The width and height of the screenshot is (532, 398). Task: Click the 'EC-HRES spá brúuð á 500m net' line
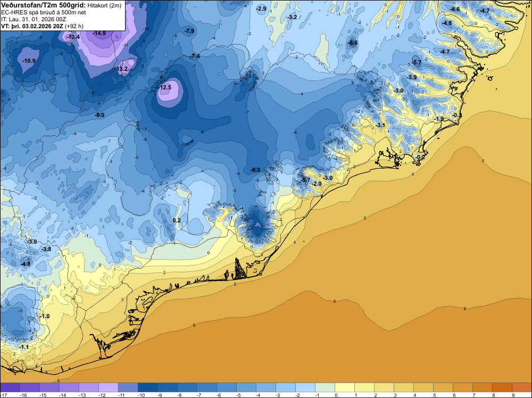pyautogui.click(x=44, y=12)
